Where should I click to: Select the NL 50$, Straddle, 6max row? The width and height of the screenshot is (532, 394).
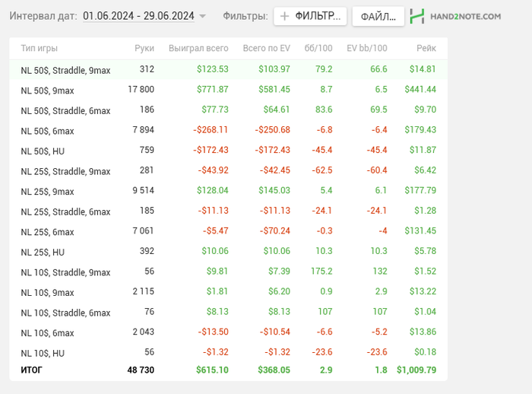click(x=228, y=110)
